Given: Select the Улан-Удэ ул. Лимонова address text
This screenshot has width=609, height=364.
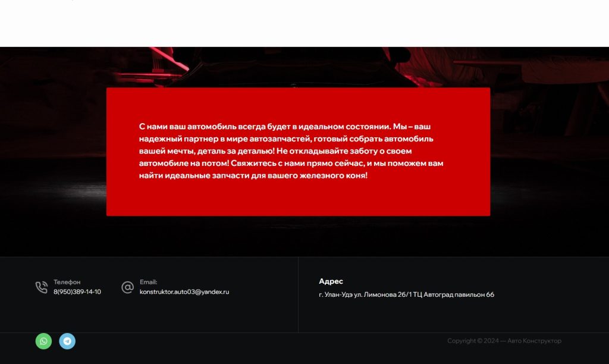Looking at the screenshot, I should point(406,294).
